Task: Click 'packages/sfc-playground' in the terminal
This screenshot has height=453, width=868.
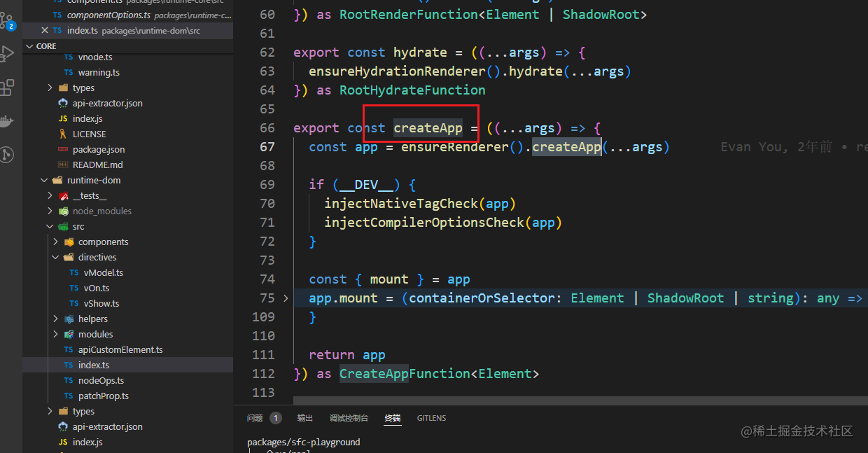Action: (x=303, y=442)
